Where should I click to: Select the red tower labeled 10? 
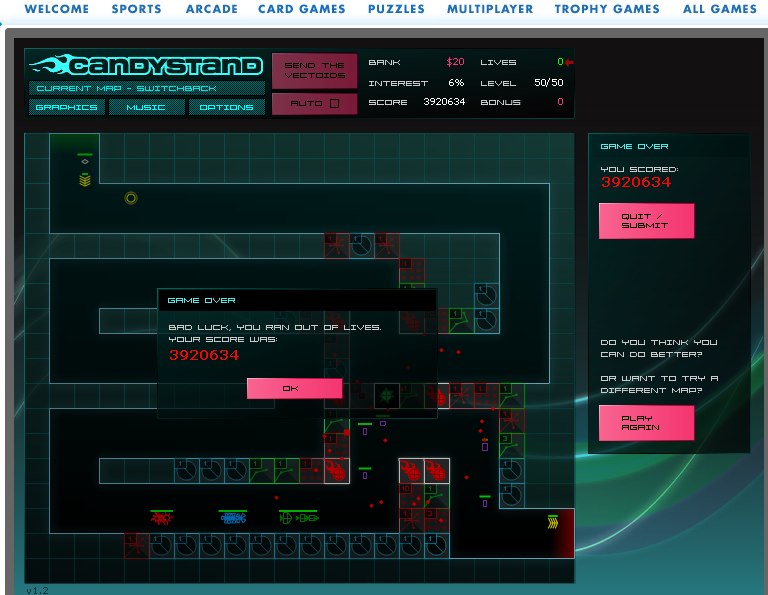[411, 496]
